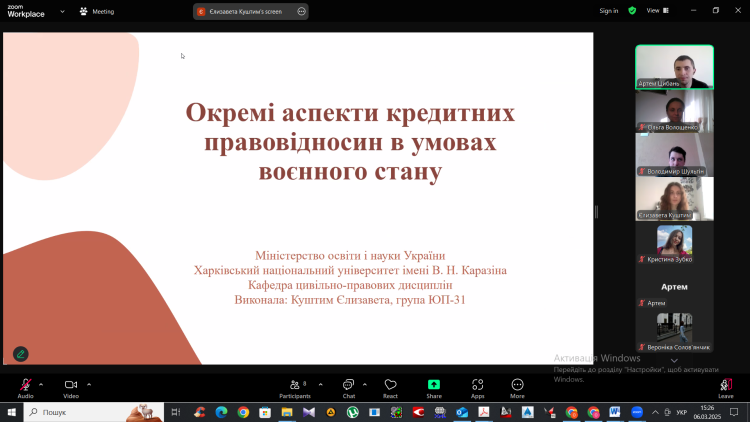Select the Артем participant tile
Screen dimensions: 750x422
pyautogui.click(x=674, y=287)
